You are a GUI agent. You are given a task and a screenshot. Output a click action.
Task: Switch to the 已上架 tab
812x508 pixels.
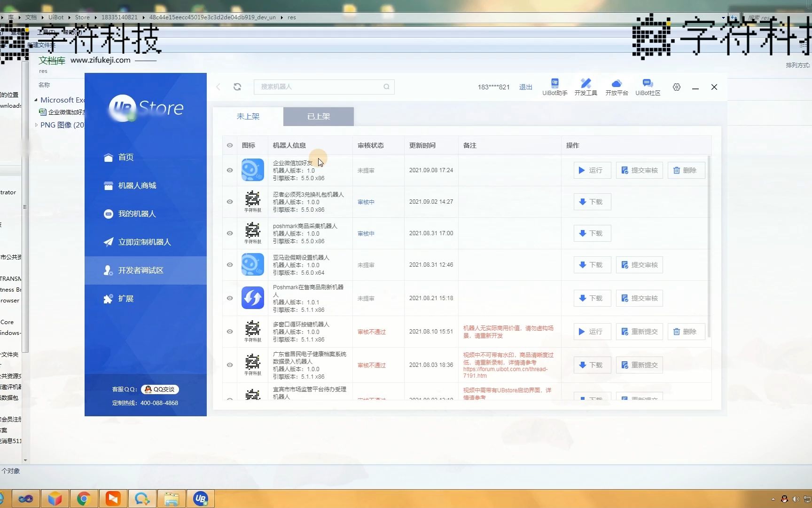click(x=319, y=116)
